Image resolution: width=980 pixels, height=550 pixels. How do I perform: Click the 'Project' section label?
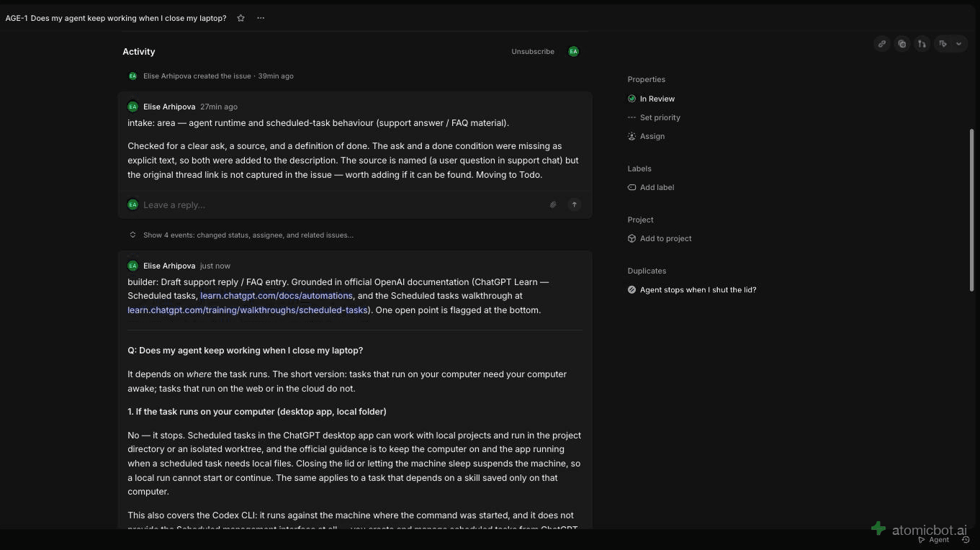pos(640,220)
